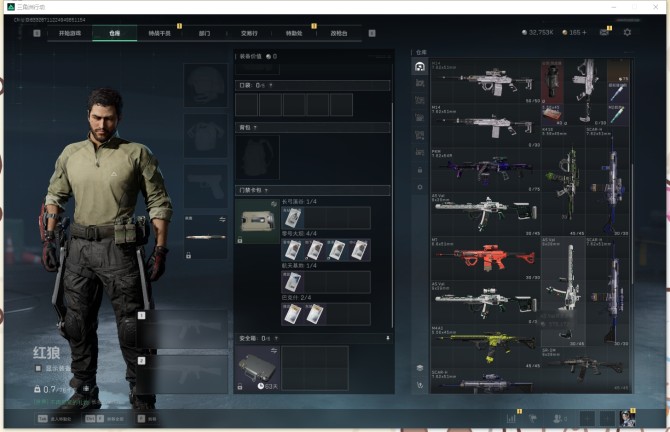Open the stats chart icon in bottom bar
The image size is (670, 432).
coord(511,419)
